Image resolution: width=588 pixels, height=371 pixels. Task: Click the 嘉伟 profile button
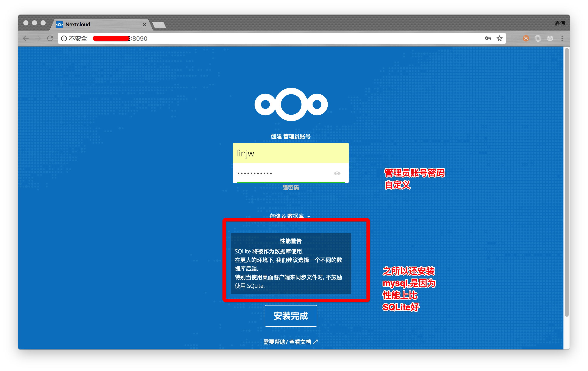[560, 23]
